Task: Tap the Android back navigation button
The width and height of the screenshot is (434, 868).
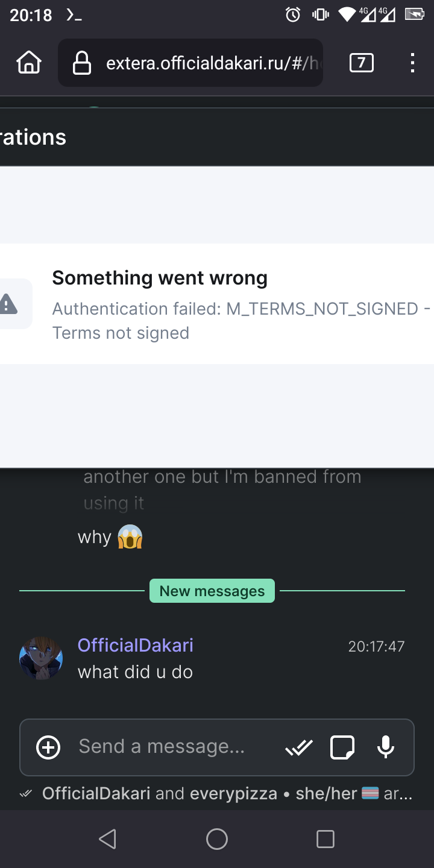Action: point(107,839)
